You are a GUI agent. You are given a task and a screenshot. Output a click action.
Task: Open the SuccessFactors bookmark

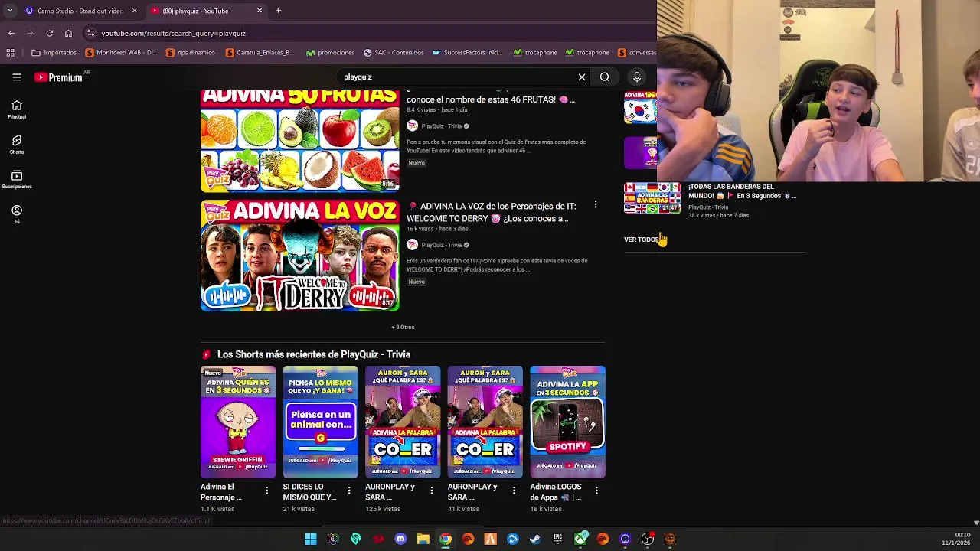[x=467, y=53]
